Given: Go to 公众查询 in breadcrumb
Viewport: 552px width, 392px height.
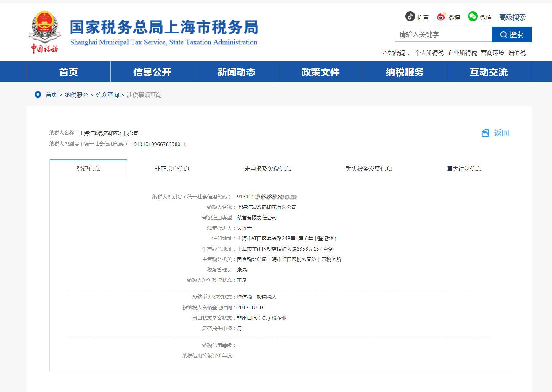Looking at the screenshot, I should (107, 95).
